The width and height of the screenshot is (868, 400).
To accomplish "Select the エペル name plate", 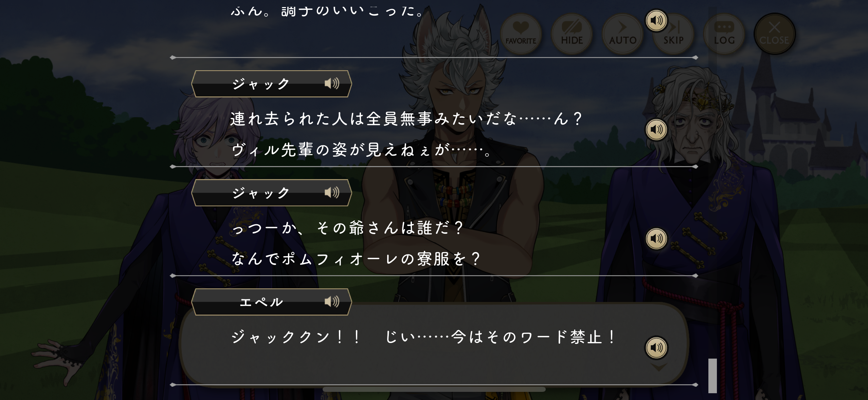I will click(271, 302).
